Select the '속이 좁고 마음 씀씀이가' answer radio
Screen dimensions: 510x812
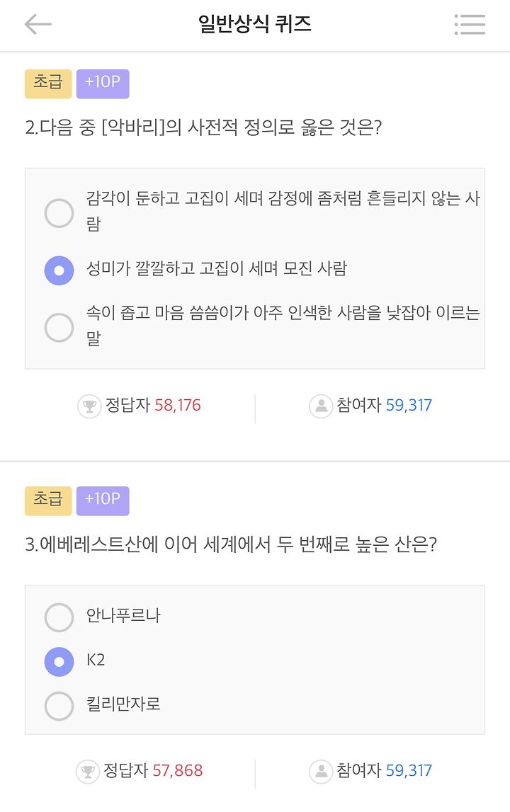59,327
